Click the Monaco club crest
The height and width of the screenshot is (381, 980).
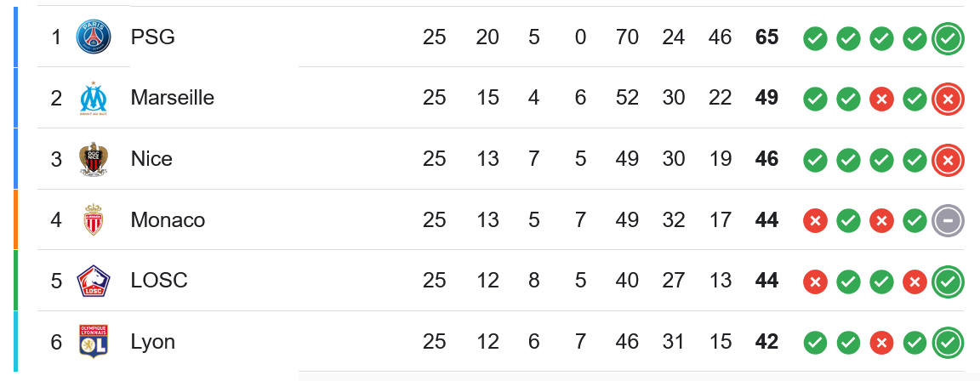coord(93,220)
